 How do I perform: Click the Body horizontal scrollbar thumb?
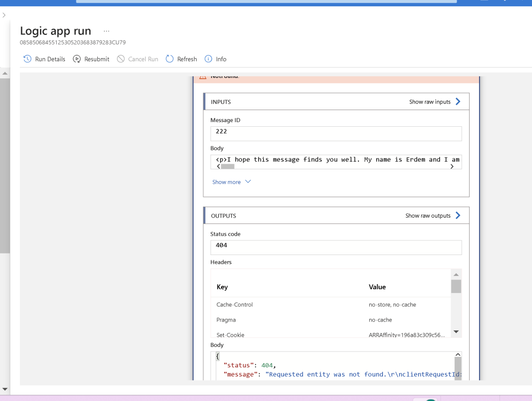click(x=228, y=166)
